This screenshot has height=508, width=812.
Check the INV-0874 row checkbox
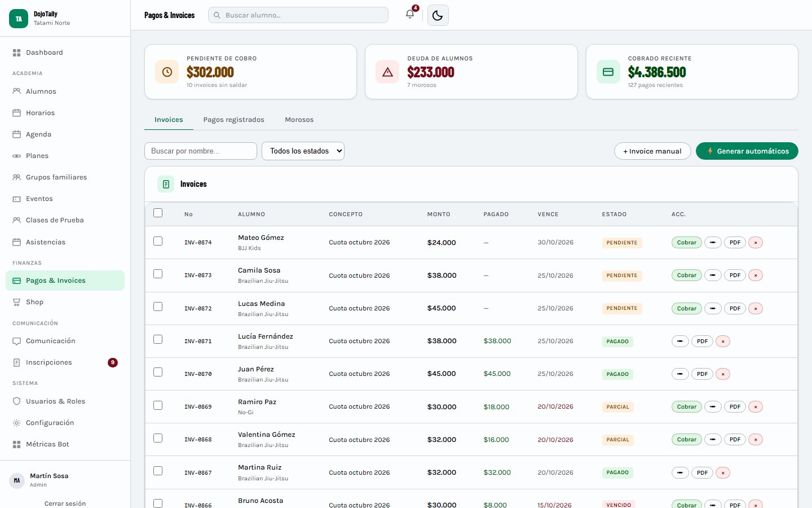point(158,241)
